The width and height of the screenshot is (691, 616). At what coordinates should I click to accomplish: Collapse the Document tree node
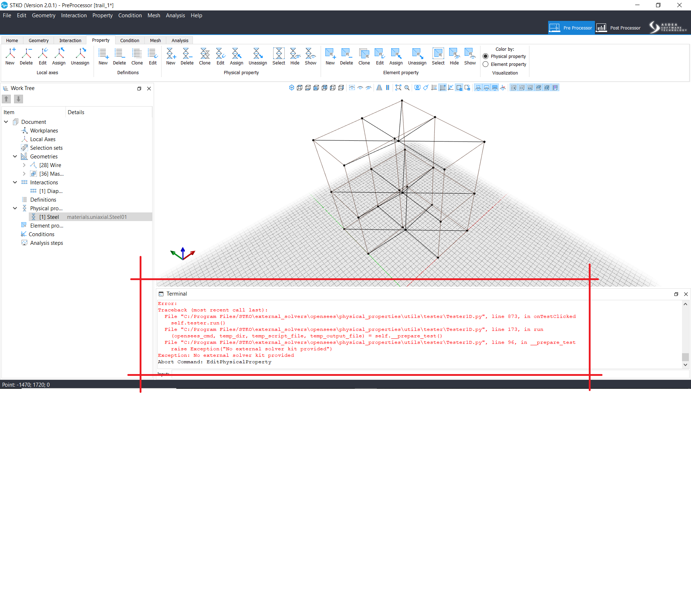[6, 122]
